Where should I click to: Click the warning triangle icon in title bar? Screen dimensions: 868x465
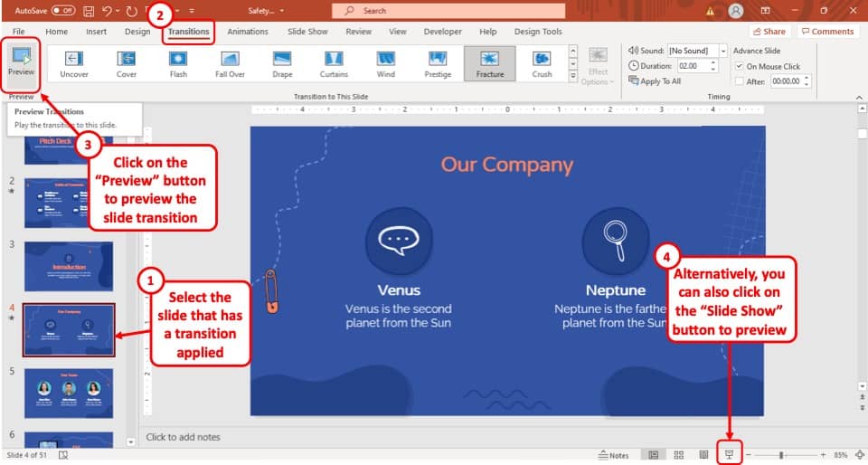pyautogui.click(x=711, y=11)
